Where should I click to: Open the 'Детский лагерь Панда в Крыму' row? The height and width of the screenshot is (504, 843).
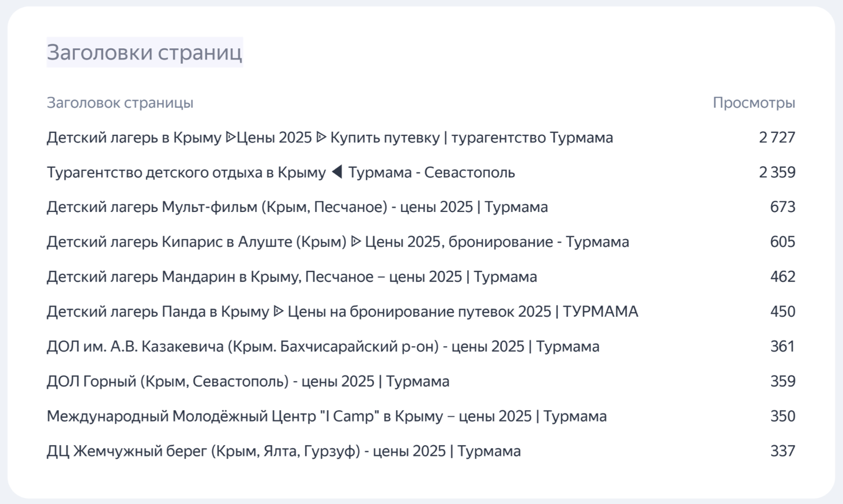coord(342,311)
